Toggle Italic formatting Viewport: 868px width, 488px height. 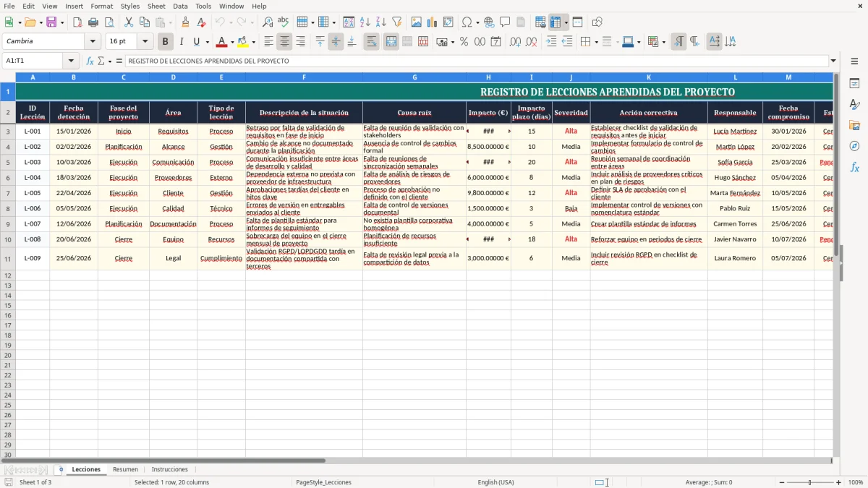click(x=182, y=42)
